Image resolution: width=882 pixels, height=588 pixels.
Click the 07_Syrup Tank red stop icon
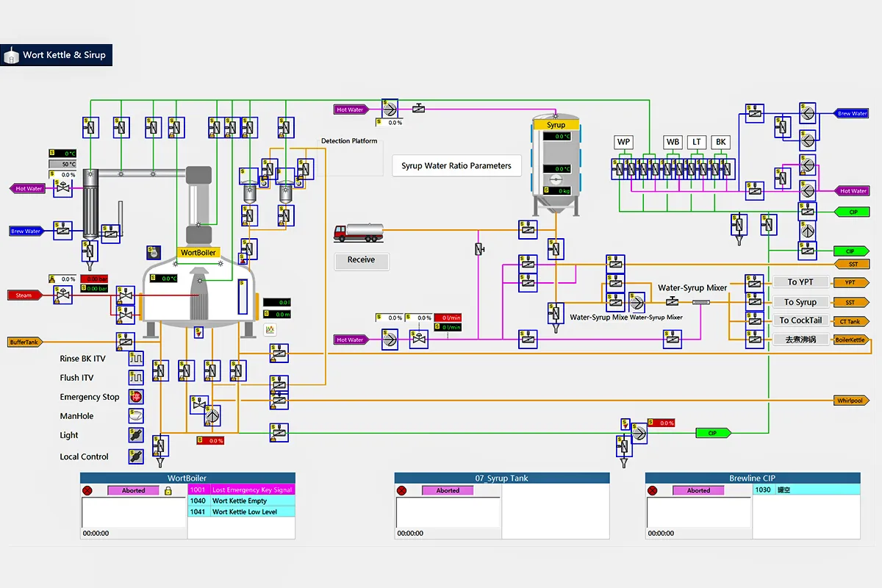click(x=401, y=490)
